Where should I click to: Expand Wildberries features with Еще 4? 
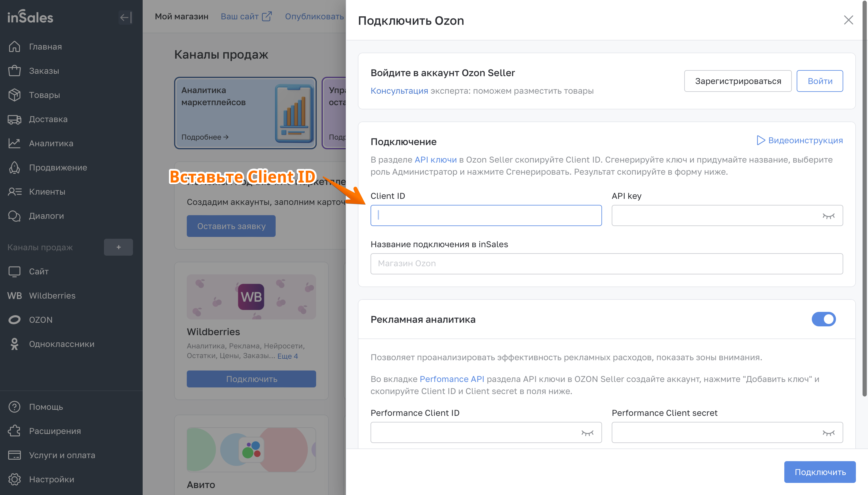click(288, 356)
